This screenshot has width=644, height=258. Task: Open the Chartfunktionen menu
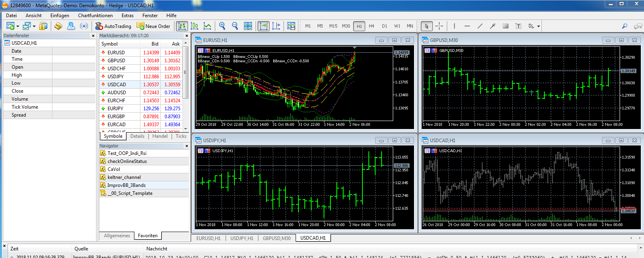(x=95, y=16)
